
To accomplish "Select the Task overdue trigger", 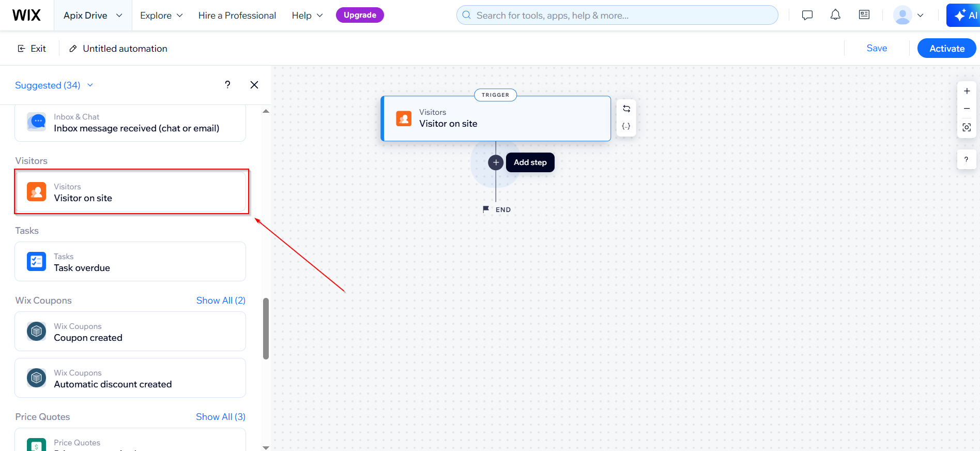I will 130,262.
